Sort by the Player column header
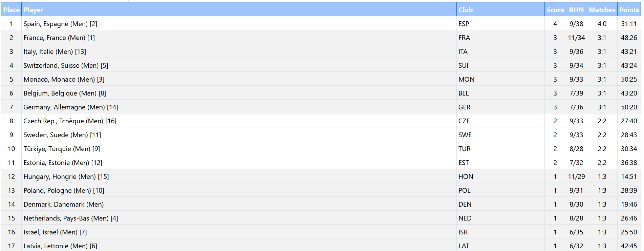644x251 pixels. (34, 10)
